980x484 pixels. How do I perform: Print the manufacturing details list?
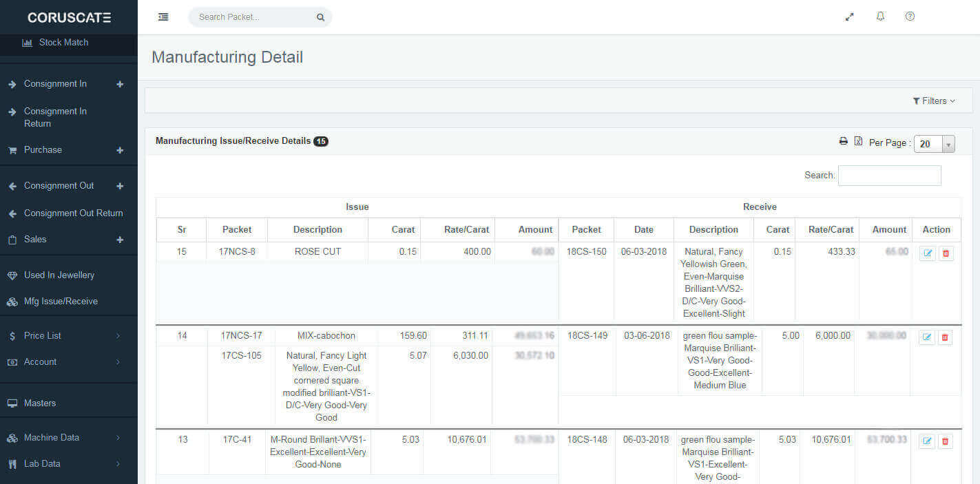click(x=843, y=141)
